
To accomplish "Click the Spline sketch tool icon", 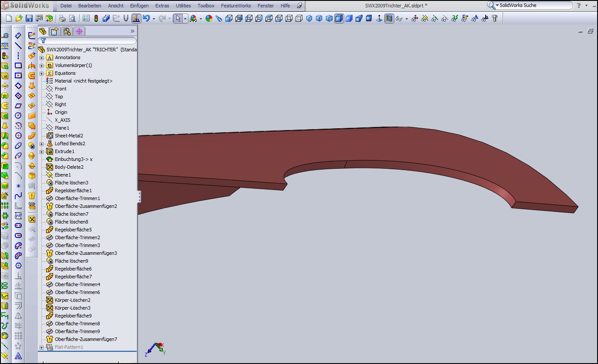I will [18, 196].
